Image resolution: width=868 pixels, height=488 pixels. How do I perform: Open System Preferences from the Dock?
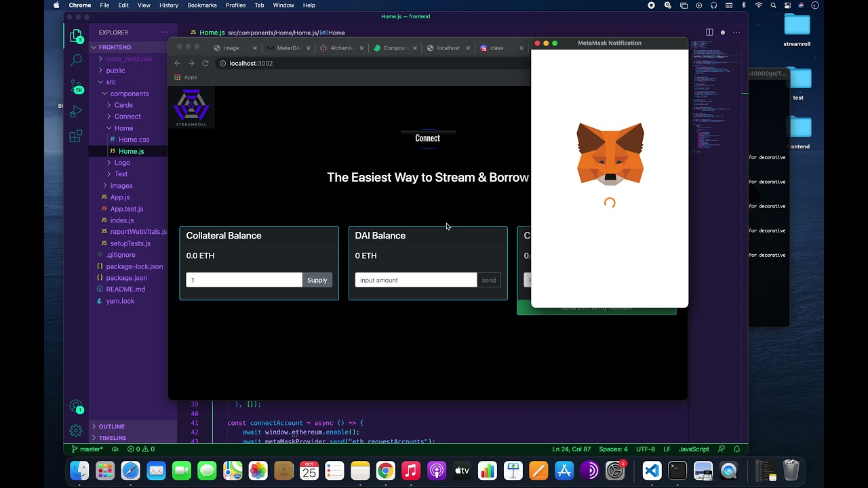pos(614,470)
